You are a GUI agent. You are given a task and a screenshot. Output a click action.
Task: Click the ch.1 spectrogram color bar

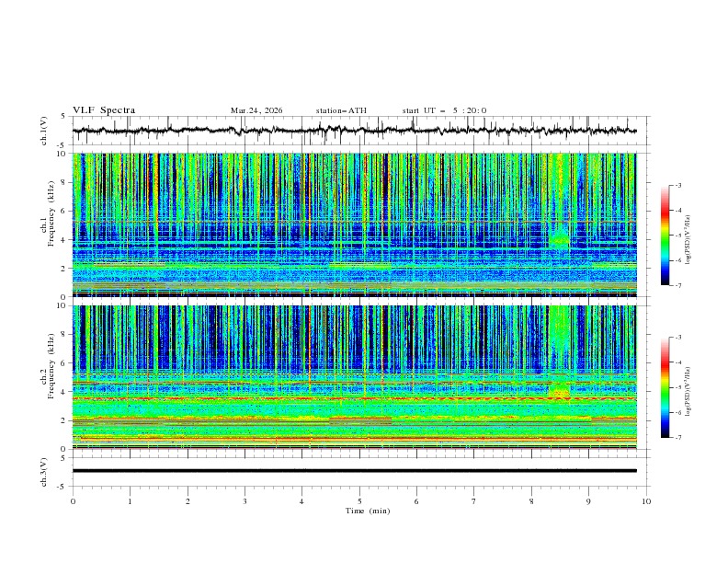pos(665,236)
